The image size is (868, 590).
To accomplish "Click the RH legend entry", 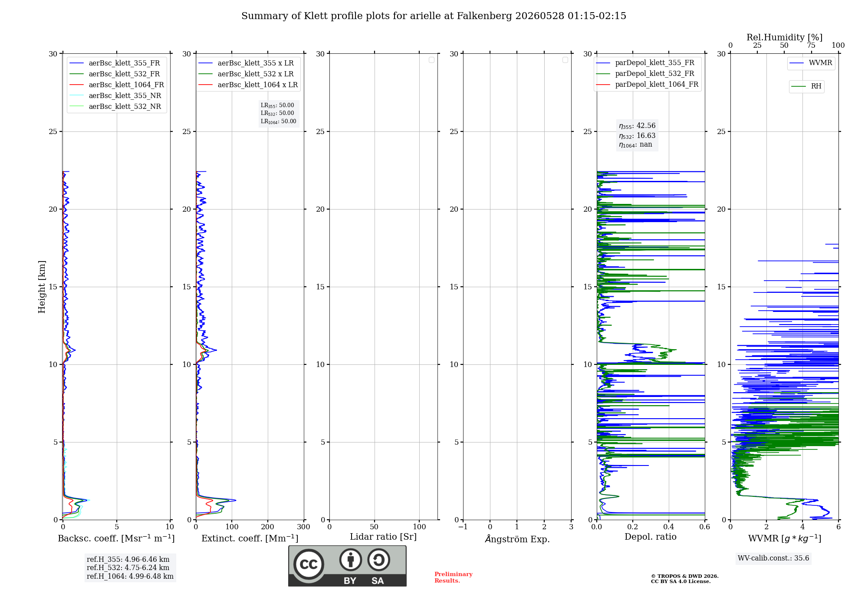I will point(806,86).
